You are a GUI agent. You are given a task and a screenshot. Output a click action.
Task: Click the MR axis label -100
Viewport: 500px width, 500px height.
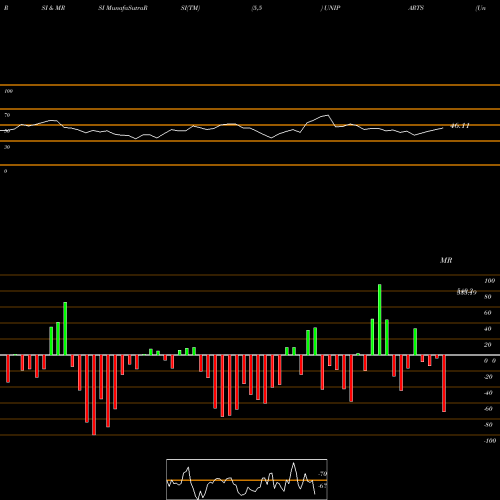490,441
